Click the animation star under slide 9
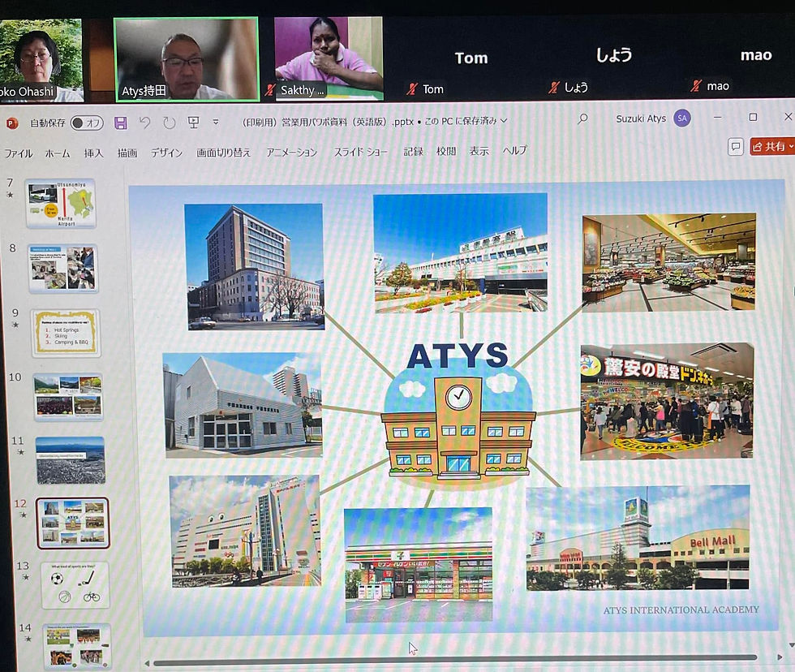Image resolution: width=795 pixels, height=672 pixels. 15,325
